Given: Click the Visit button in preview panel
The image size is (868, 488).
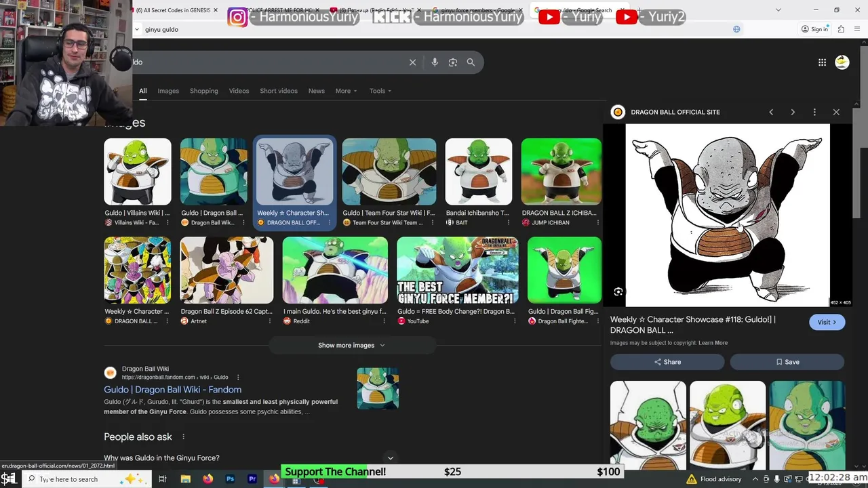Looking at the screenshot, I should click(x=827, y=322).
